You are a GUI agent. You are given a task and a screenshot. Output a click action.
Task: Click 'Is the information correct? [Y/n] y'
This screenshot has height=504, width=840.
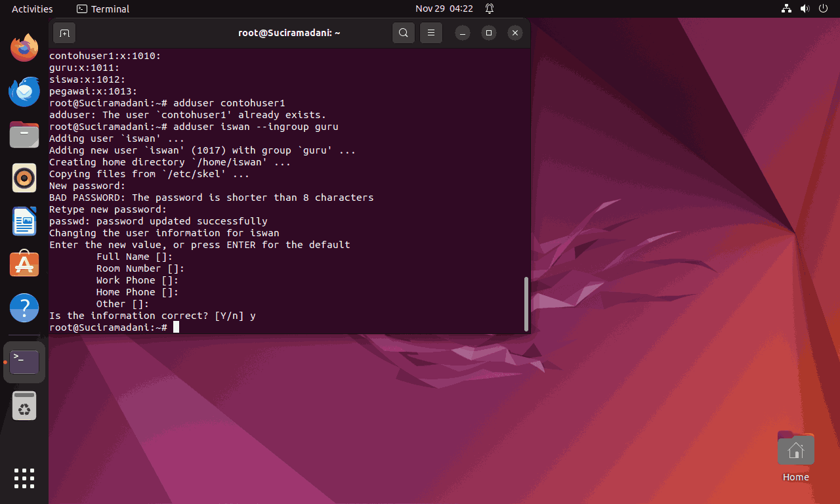[x=152, y=316]
